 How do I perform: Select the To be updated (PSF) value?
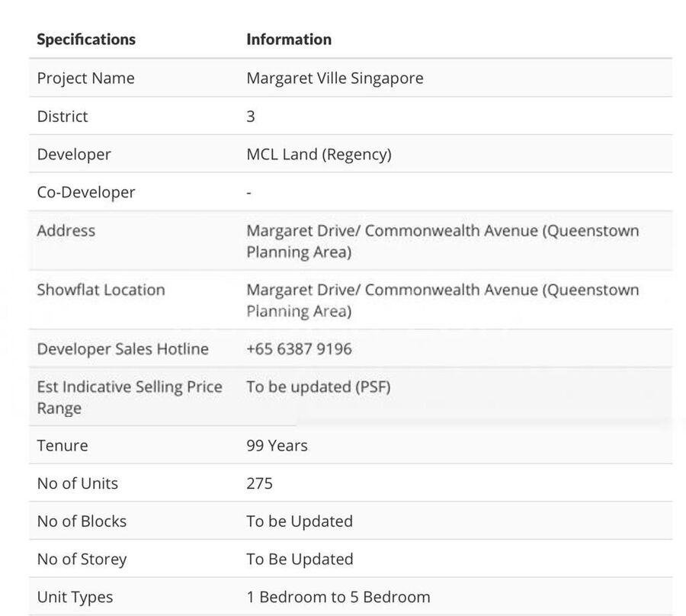pos(318,387)
